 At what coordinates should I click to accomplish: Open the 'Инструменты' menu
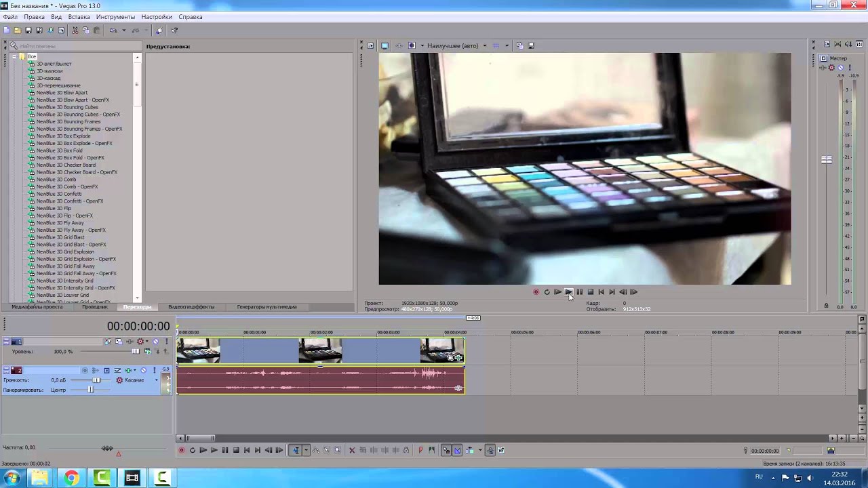coord(115,16)
